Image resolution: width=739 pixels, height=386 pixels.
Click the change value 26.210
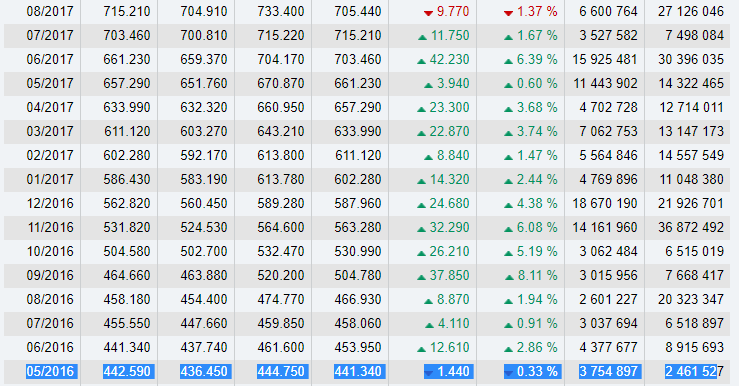[449, 252]
